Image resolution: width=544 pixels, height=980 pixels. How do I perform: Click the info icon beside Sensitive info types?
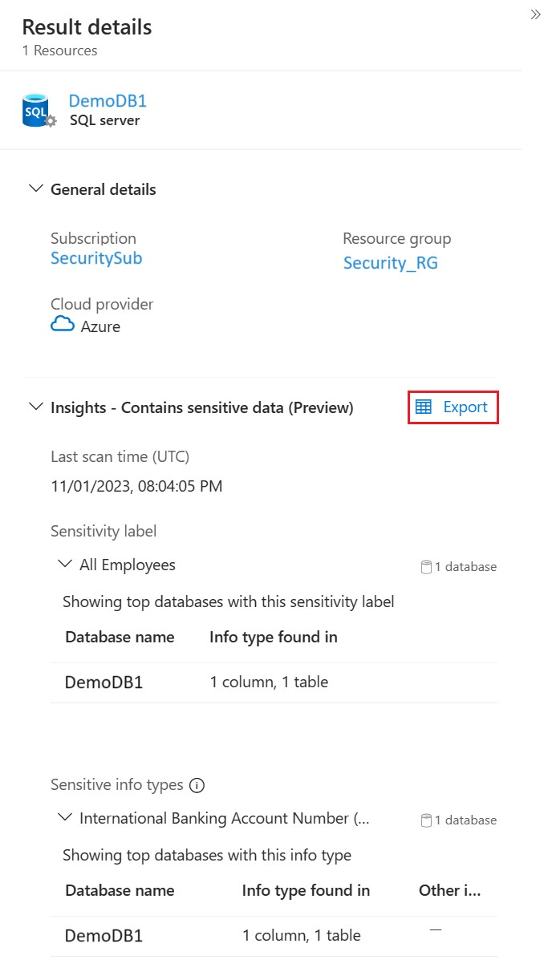coord(197,785)
